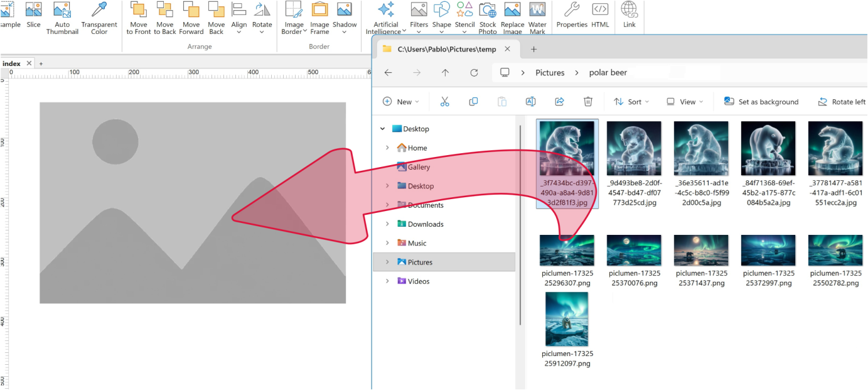Image resolution: width=868 pixels, height=390 pixels.
Task: Expand the Sort dropdown in Explorer
Action: point(631,102)
